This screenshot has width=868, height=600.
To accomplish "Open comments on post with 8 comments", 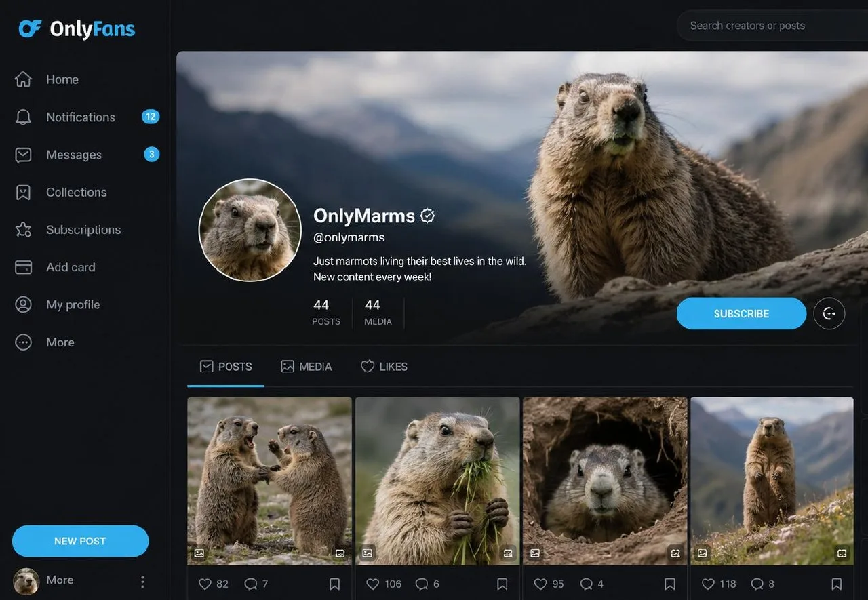I will [757, 584].
